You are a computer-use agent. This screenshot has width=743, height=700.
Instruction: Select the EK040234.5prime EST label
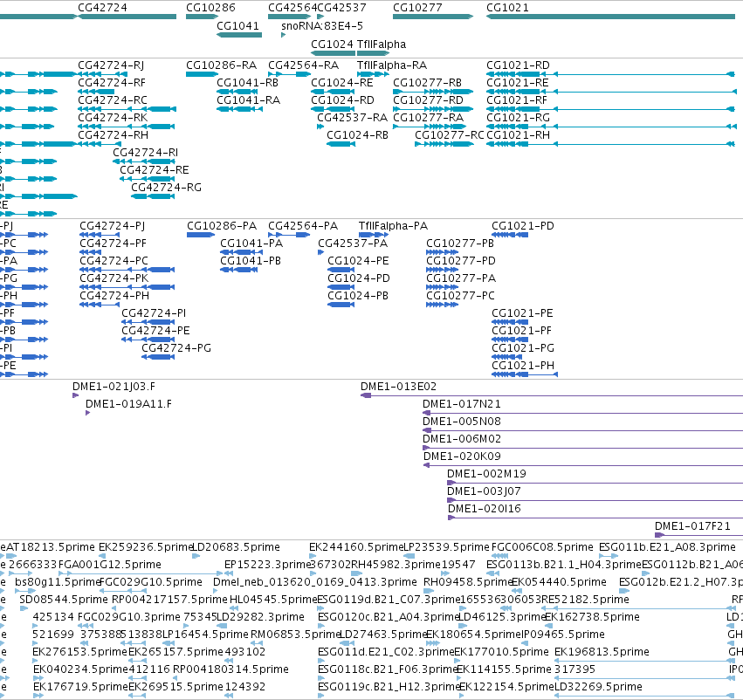pyautogui.click(x=81, y=669)
